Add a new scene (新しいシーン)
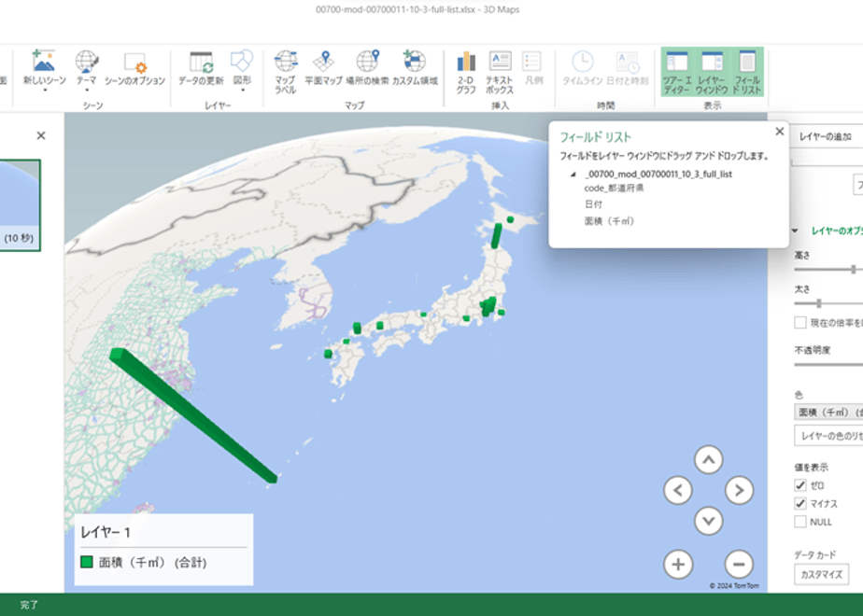Viewport: 863px width, 616px height. pos(44,70)
